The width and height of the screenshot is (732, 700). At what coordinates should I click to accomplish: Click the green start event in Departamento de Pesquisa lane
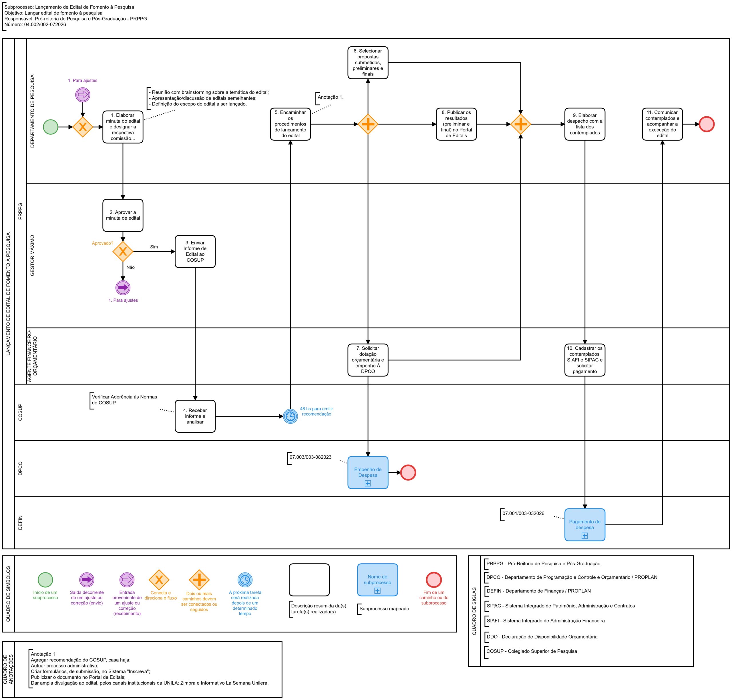51,127
